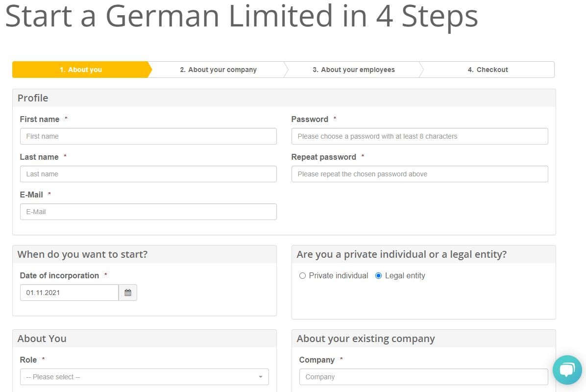Click the 'Password' field label
This screenshot has width=586, height=392.
[310, 119]
